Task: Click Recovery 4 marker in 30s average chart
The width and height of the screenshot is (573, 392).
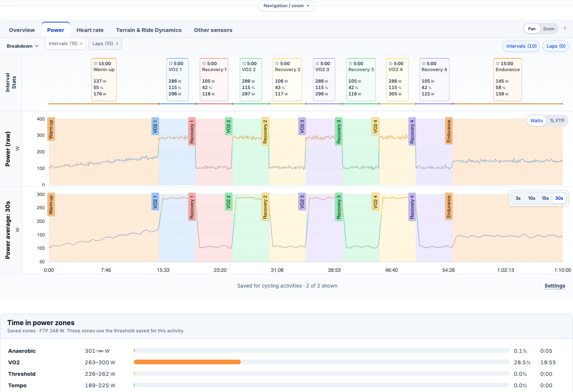Action: tap(412, 207)
